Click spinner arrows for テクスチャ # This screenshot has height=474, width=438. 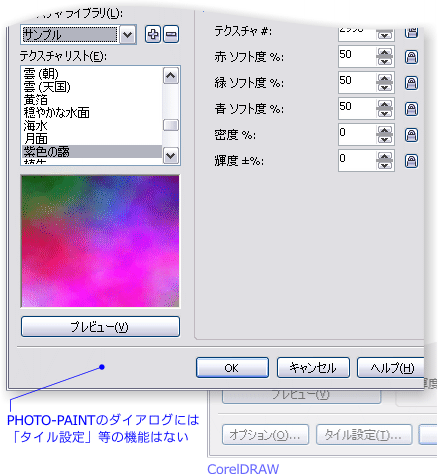tap(385, 34)
